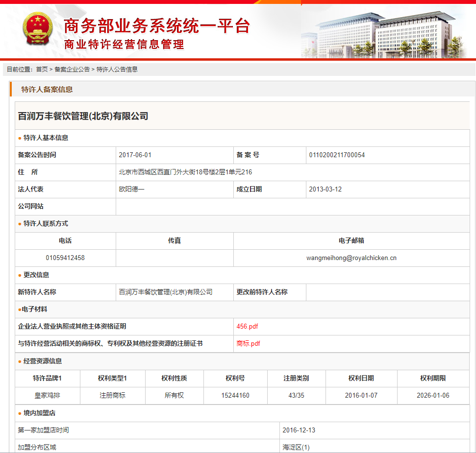Select right type 注册商标

[x=113, y=395]
